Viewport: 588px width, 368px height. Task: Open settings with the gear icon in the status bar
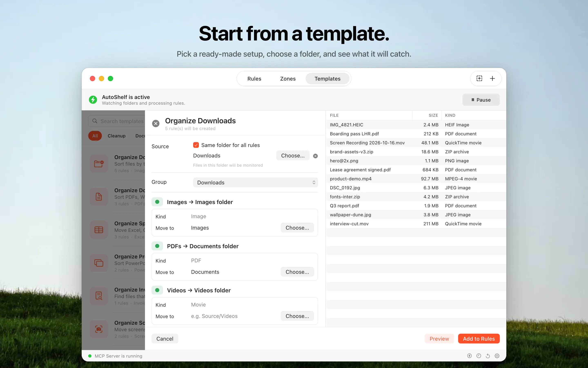[497, 356]
